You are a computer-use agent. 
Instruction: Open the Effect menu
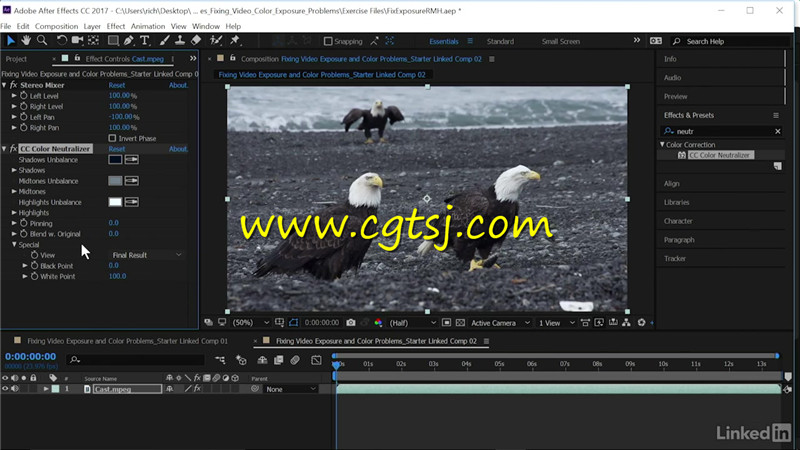[116, 26]
